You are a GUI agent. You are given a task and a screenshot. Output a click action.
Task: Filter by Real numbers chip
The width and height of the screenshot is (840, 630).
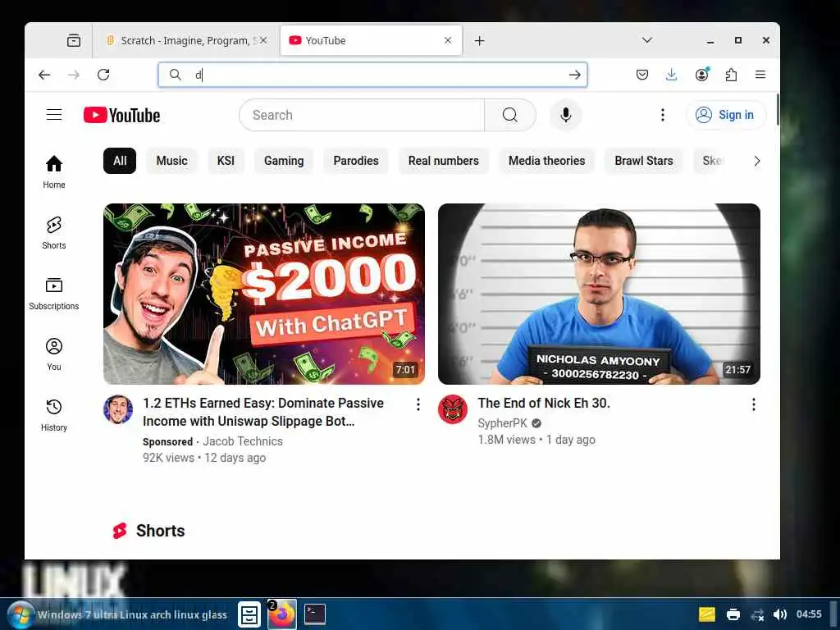coord(444,161)
